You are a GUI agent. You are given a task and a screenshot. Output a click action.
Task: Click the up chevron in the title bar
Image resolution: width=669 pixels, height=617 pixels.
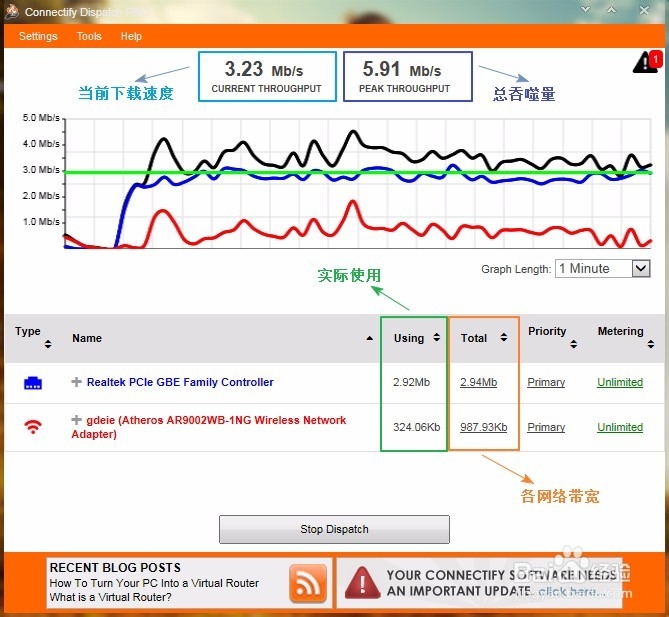[x=611, y=9]
